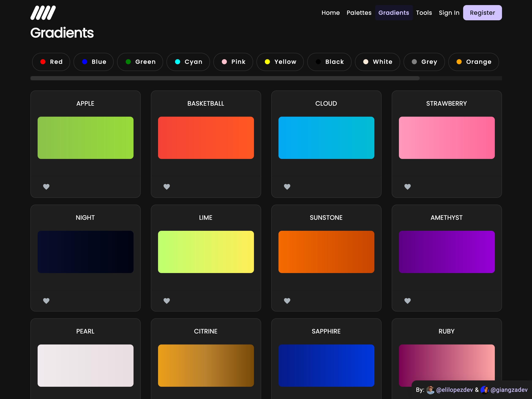Click the SUNSTONE card title
Image resolution: width=532 pixels, height=399 pixels.
[x=326, y=218]
